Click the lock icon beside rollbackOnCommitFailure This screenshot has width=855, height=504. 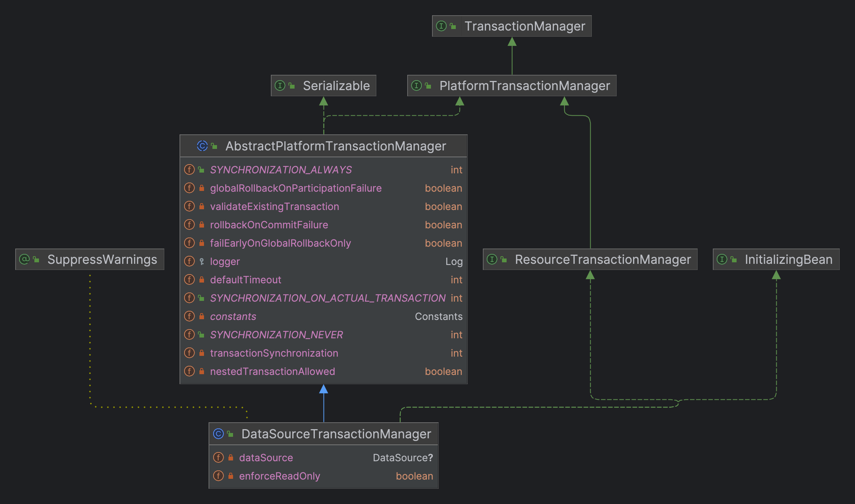202,225
